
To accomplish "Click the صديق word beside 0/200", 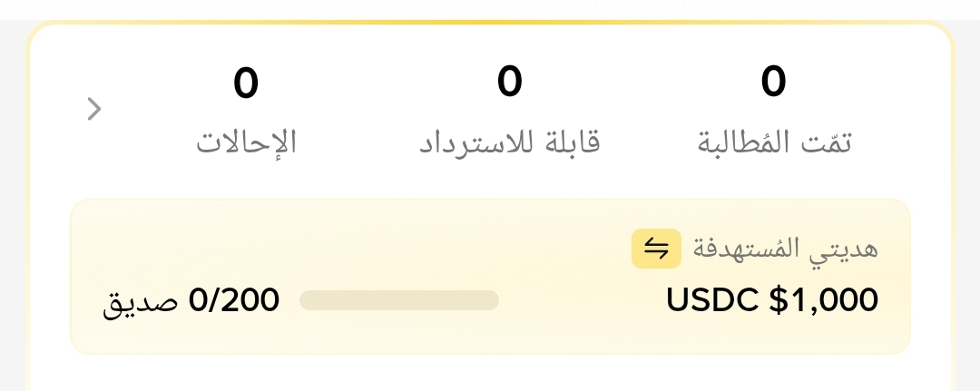I will pos(141,302).
